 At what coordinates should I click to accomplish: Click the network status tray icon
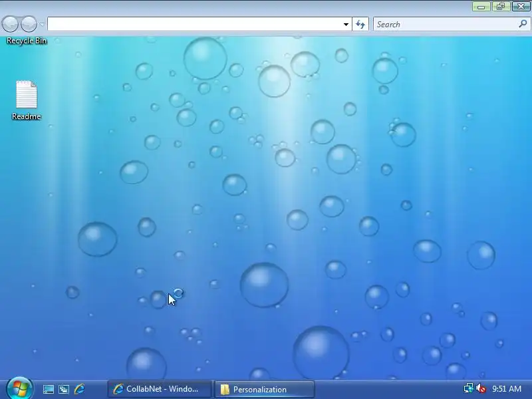469,388
